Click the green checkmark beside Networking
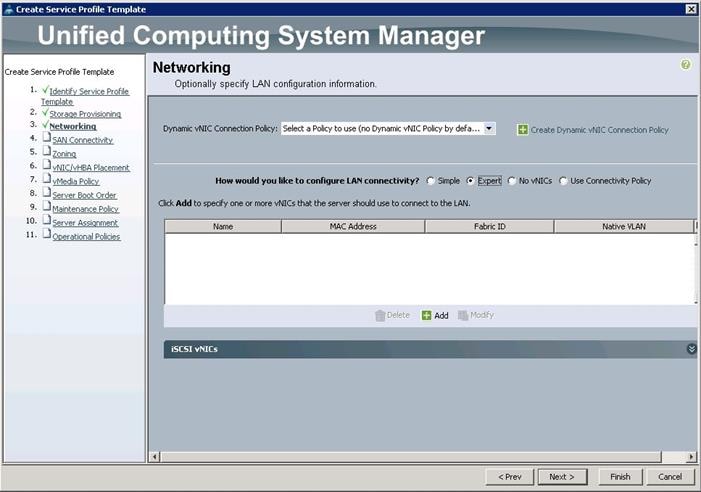 [45, 125]
